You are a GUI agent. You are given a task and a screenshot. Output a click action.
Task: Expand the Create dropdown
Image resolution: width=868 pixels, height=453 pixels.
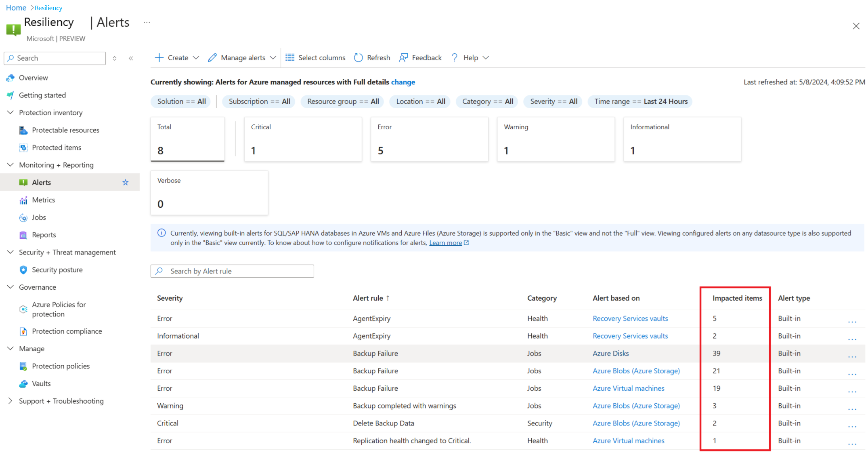pos(177,58)
